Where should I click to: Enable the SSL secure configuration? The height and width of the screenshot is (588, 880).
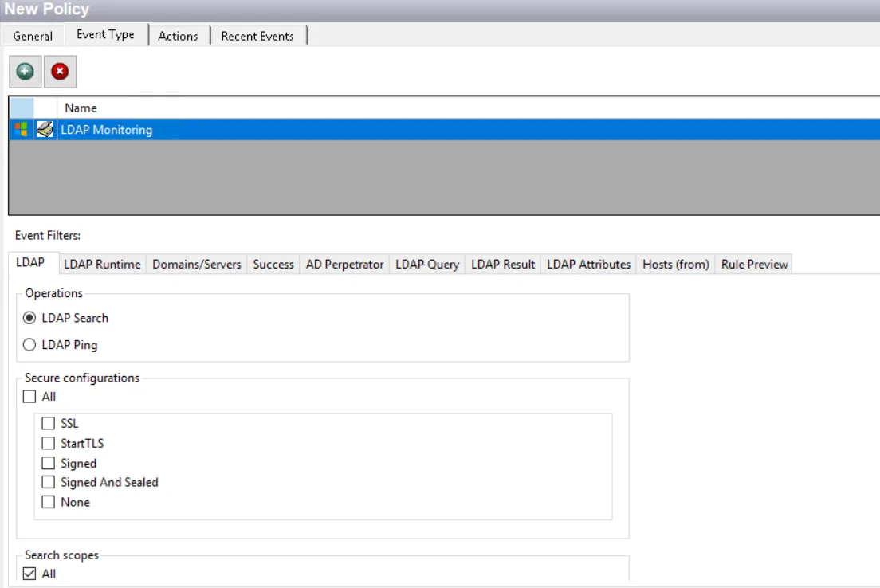coord(49,423)
